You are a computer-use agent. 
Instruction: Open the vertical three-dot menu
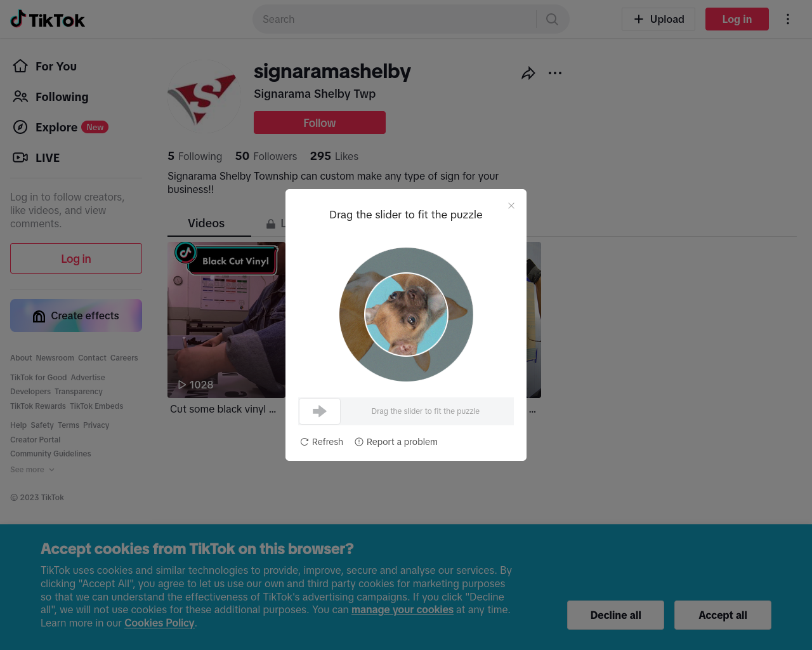788,19
